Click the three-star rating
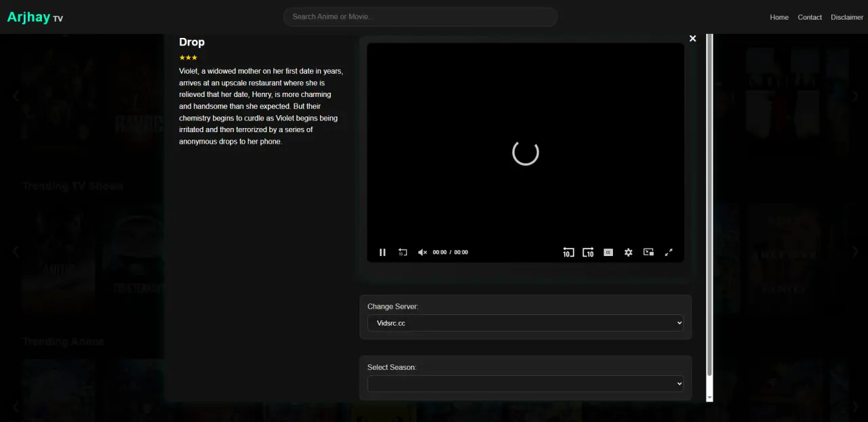The image size is (868, 422). pos(189,58)
